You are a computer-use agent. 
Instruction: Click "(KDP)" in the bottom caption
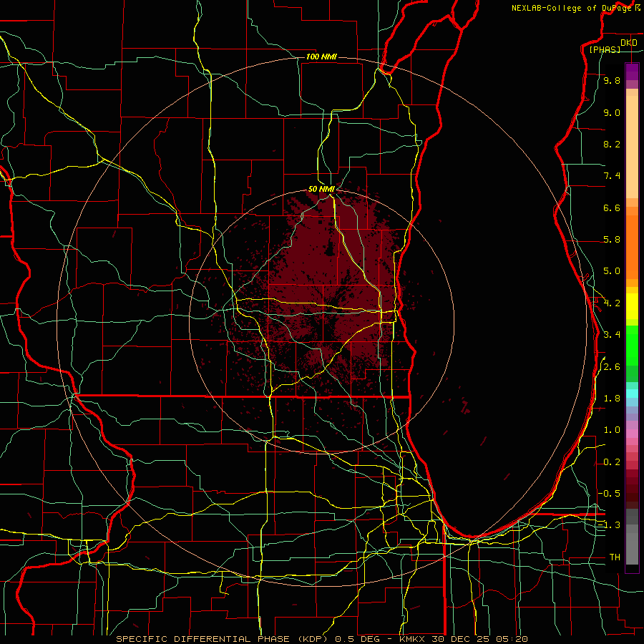313,639
